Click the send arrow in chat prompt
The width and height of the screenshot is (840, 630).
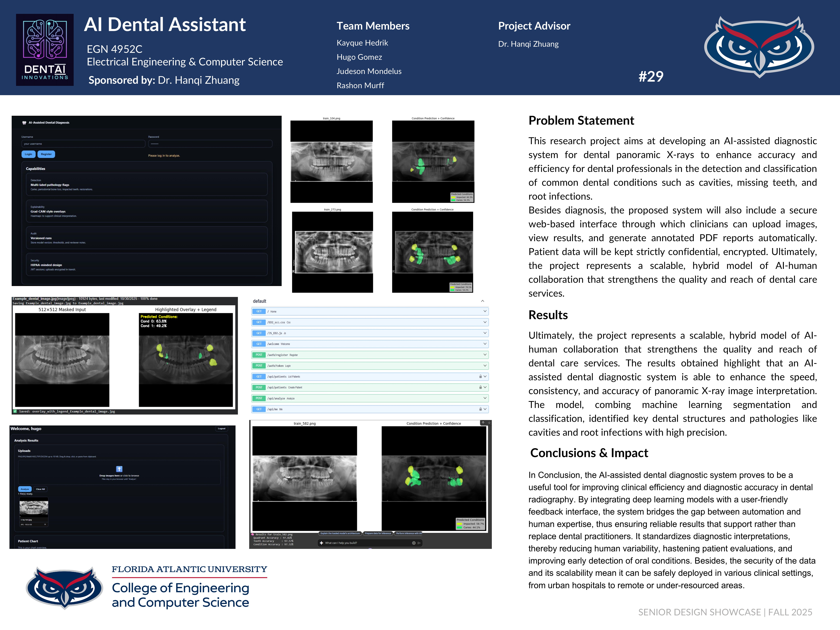[419, 543]
